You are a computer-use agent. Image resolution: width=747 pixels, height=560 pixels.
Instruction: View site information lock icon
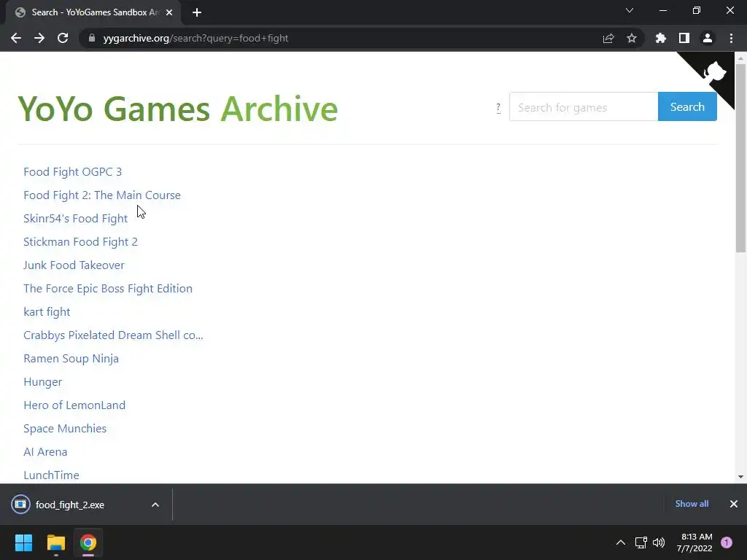92,38
